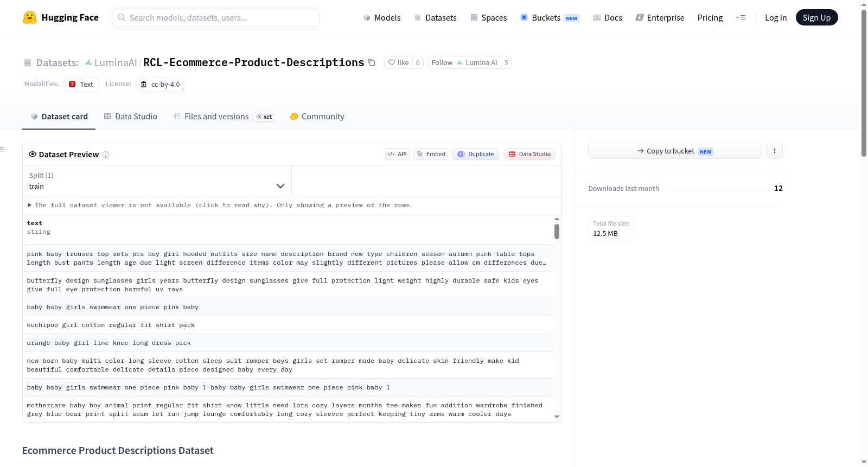Open Models in the top navigation

382,17
